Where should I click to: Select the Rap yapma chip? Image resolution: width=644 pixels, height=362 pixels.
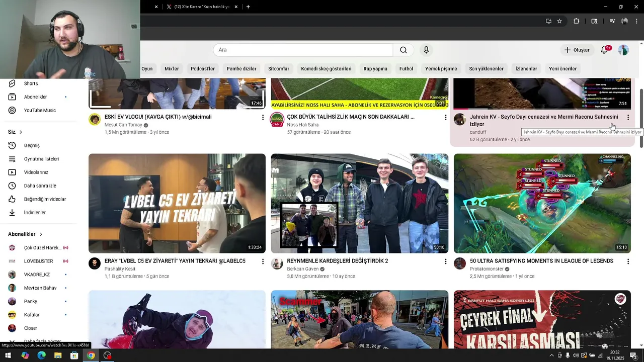(375, 68)
